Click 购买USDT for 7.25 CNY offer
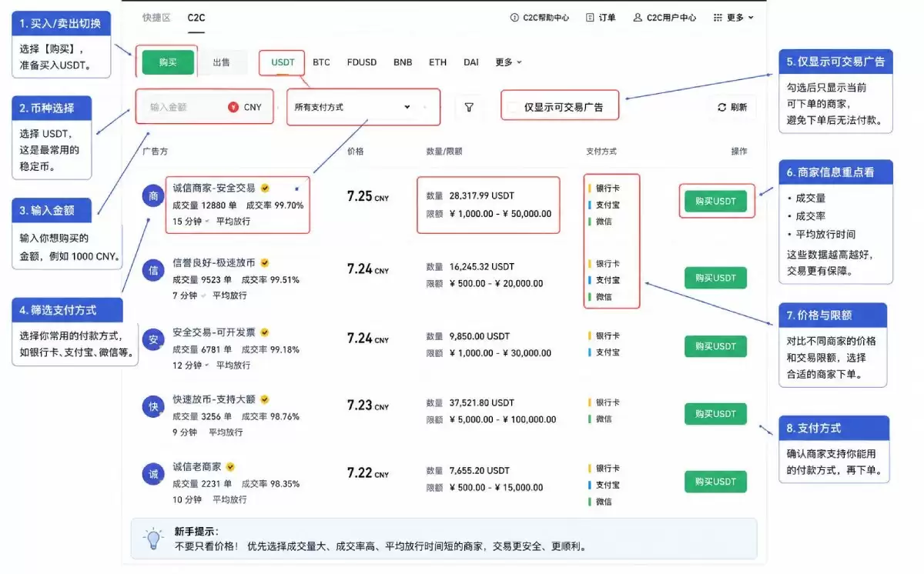This screenshot has width=924, height=574. [715, 201]
